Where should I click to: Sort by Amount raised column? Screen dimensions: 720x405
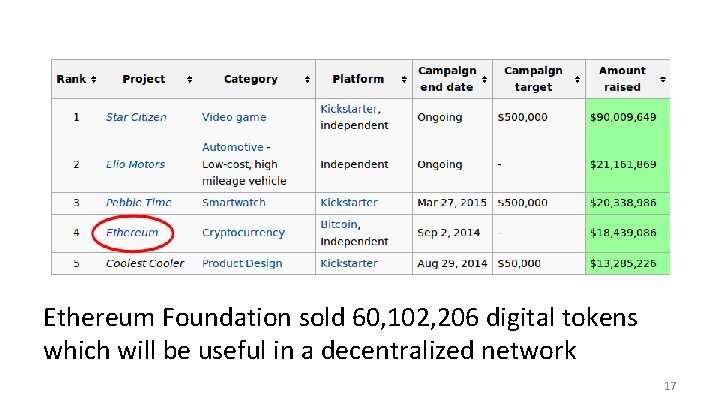pos(663,79)
